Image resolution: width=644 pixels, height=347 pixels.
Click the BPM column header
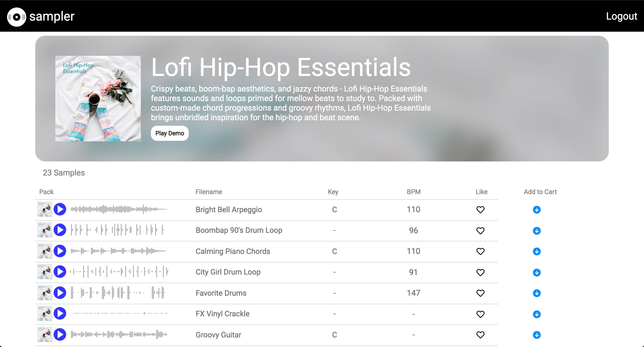(x=414, y=192)
